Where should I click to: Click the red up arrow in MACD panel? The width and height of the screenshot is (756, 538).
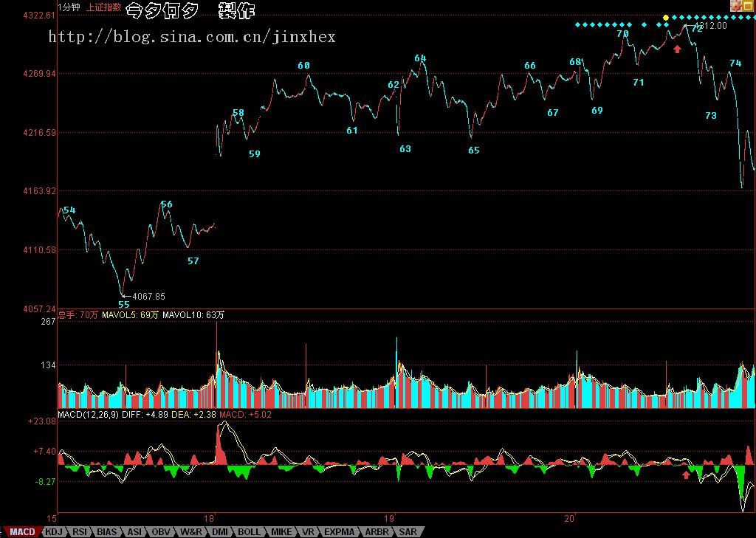point(686,475)
